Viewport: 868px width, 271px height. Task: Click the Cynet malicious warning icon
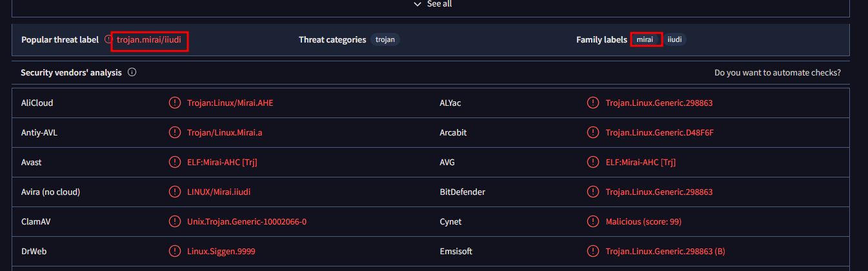coord(592,221)
